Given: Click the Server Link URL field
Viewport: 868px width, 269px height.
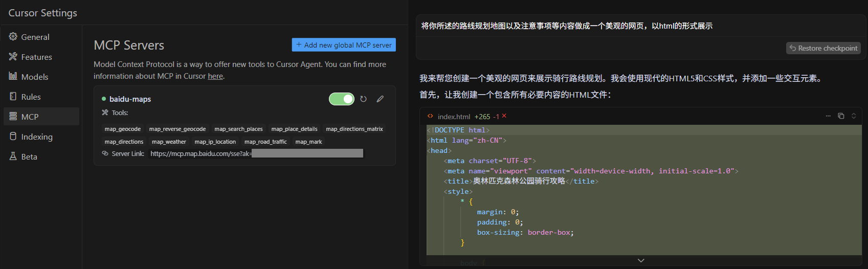Looking at the screenshot, I should (x=256, y=153).
